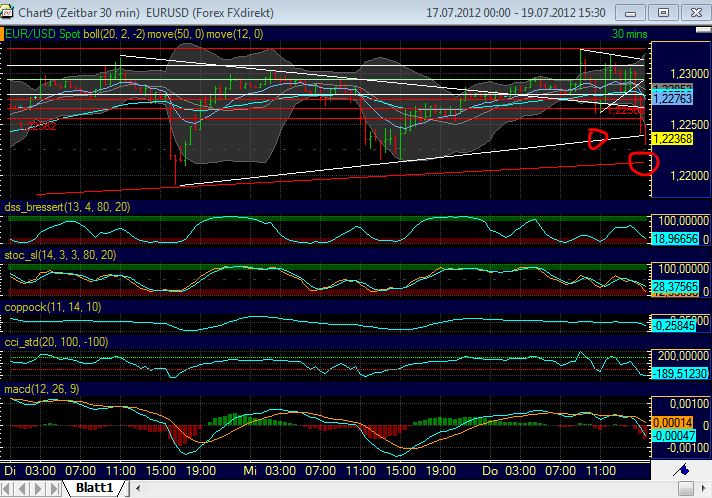The image size is (712, 498).
Task: Select the macd(12, 26, 9) panel label
Action: pyautogui.click(x=41, y=389)
